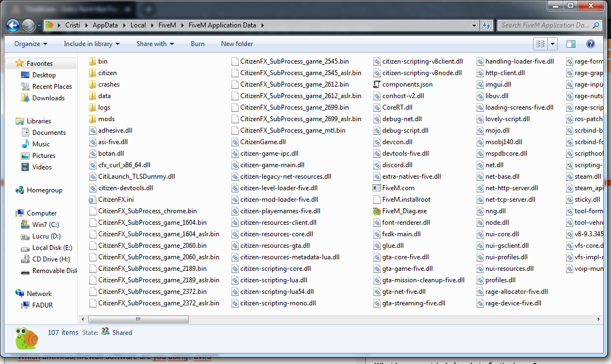This screenshot has width=611, height=364.
Task: Select the imgui.dll file name
Action: 498,84
